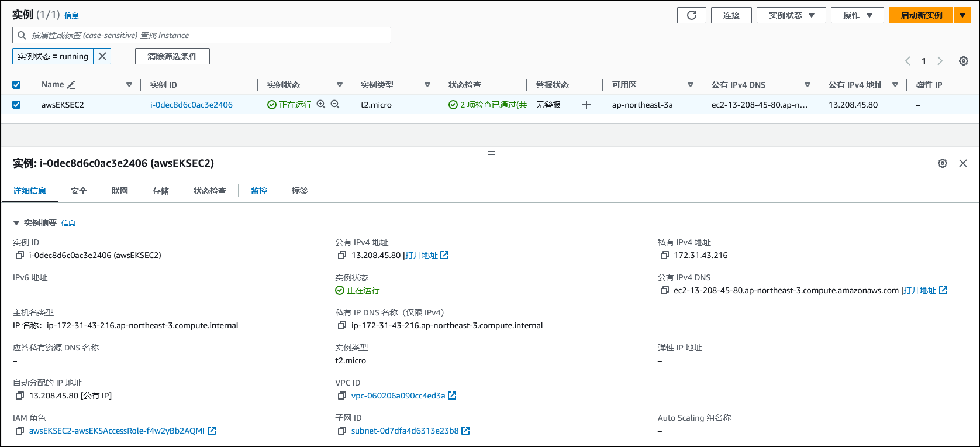Copy the private IP DNS name
The width and height of the screenshot is (980, 447).
(x=342, y=325)
